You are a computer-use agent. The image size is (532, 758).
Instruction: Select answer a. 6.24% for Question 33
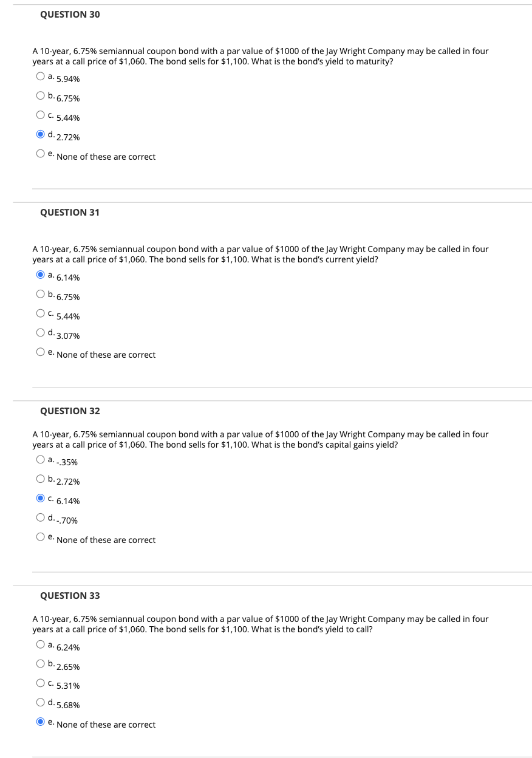pyautogui.click(x=40, y=644)
